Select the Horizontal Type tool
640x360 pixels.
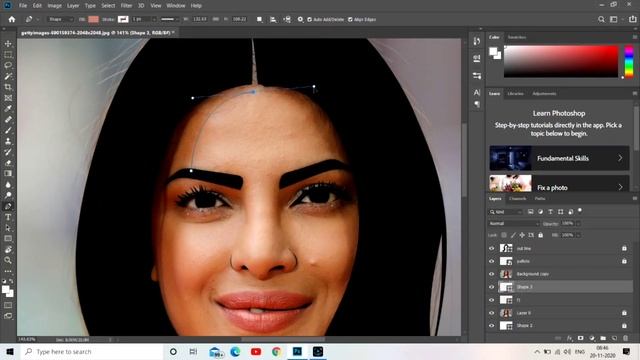point(8,217)
